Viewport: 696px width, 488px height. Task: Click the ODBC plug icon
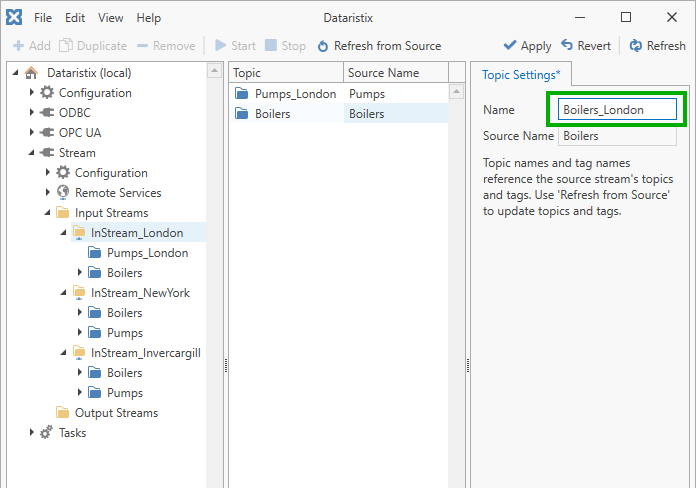pos(47,112)
